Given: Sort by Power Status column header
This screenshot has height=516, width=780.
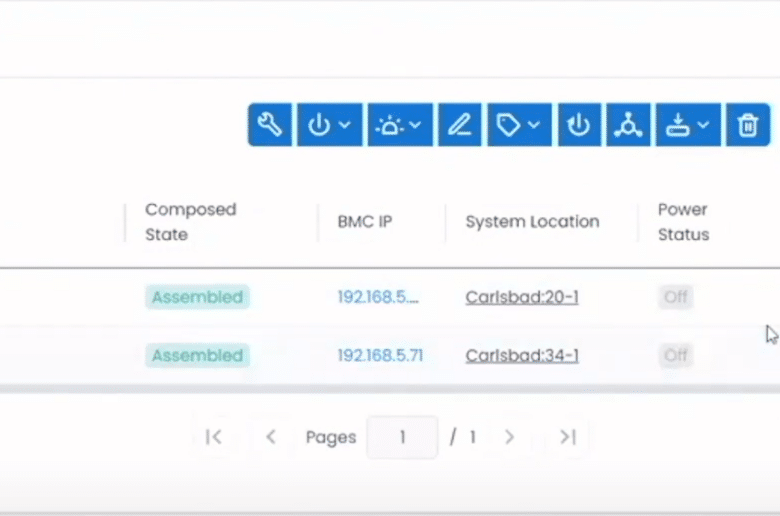Looking at the screenshot, I should coord(683,222).
